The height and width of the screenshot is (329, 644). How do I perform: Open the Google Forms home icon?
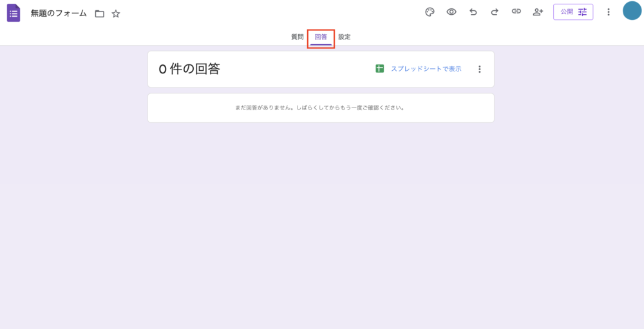14,13
